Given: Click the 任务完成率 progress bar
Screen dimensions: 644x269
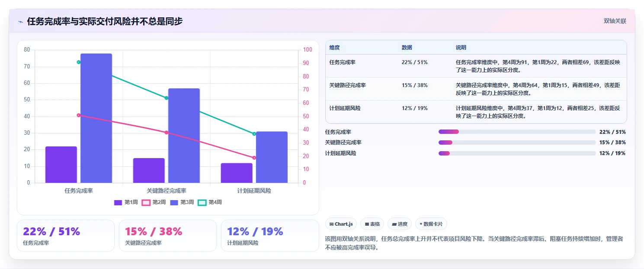Looking at the screenshot, I should (x=517, y=132).
